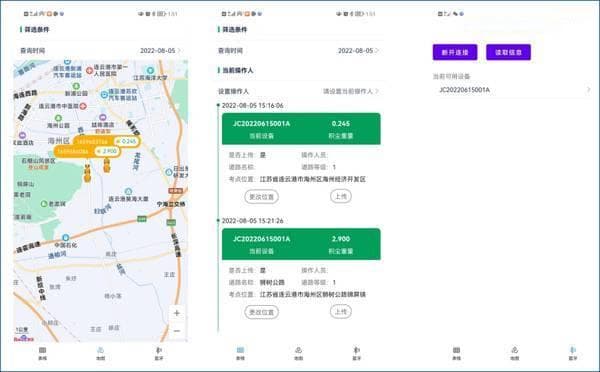
Task: Select timestamp 2022-08-05 15:21:26
Action: point(253,220)
